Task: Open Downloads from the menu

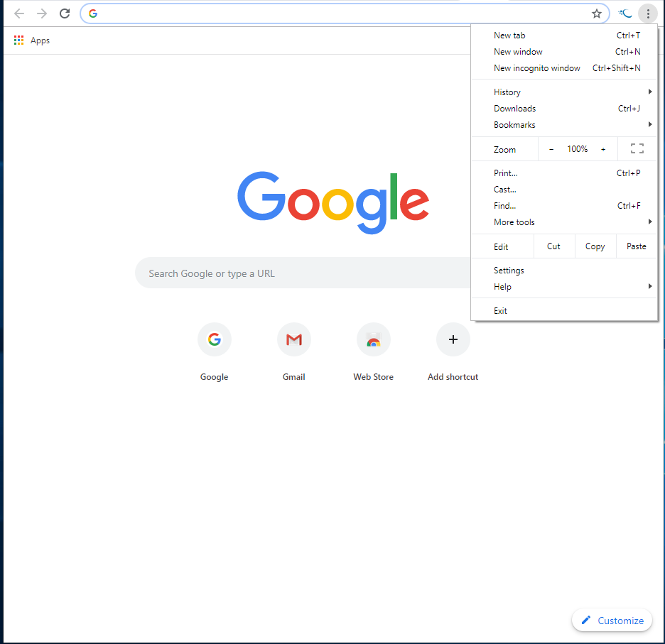Action: [564, 109]
